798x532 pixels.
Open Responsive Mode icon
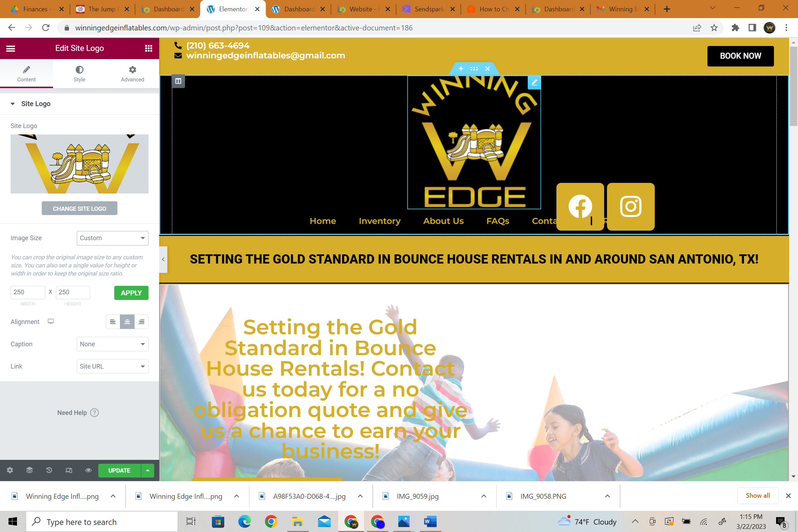[69, 470]
